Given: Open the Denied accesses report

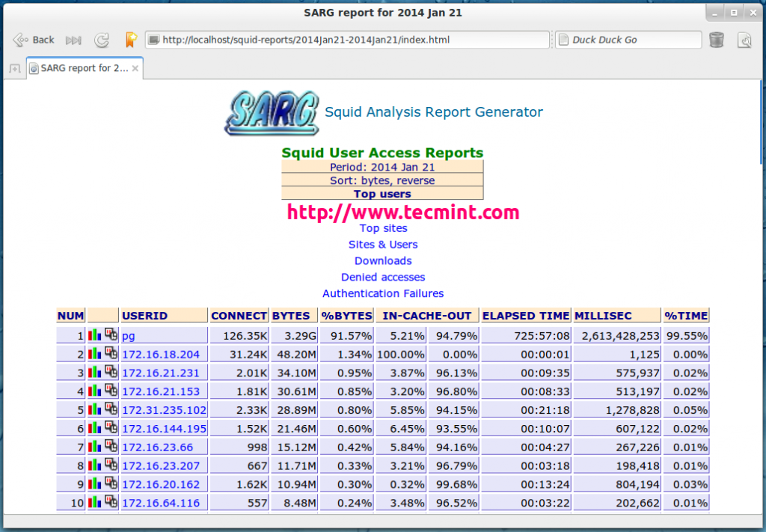Looking at the screenshot, I should click(382, 277).
